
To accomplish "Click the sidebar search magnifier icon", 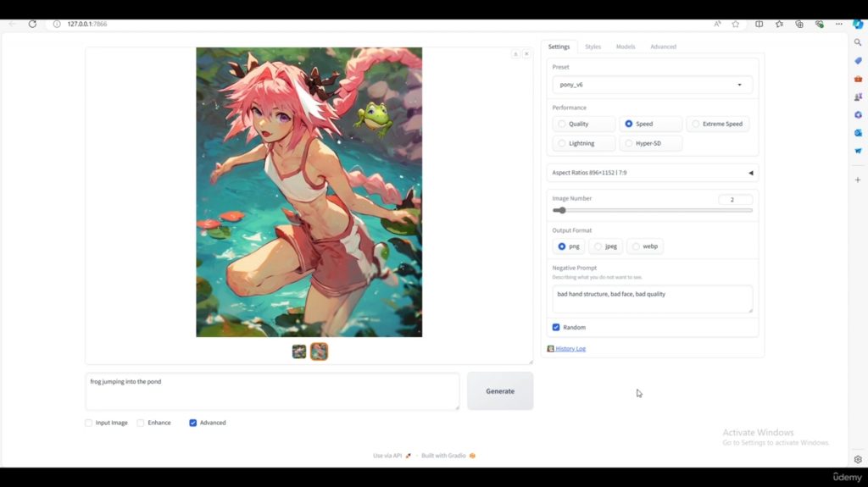I will [858, 42].
